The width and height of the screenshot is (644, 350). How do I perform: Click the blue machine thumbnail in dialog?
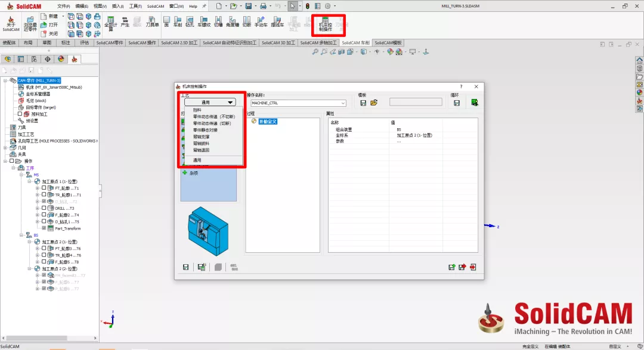point(208,231)
